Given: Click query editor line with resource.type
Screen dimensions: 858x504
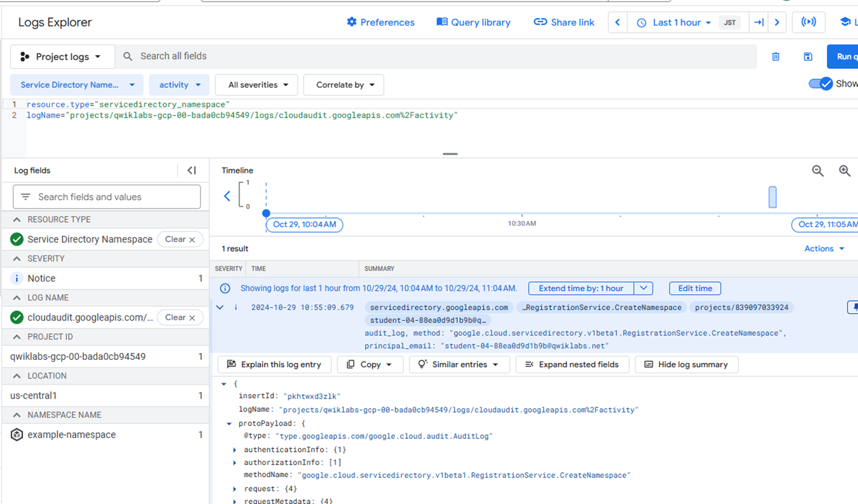Looking at the screenshot, I should pyautogui.click(x=128, y=104).
